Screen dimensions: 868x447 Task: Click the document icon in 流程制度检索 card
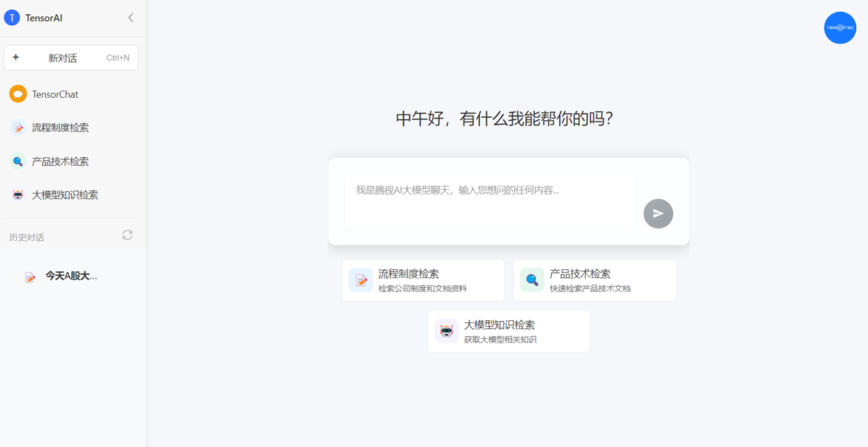[x=361, y=280]
